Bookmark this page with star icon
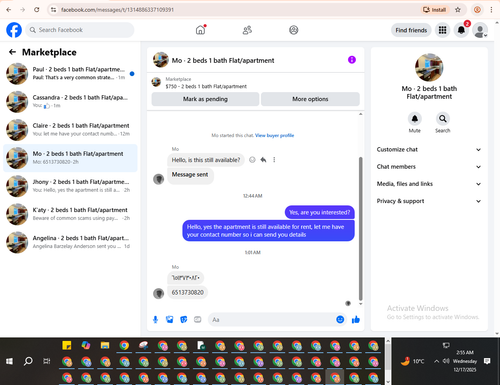Image resolution: width=500 pixels, height=385 pixels. tap(458, 10)
